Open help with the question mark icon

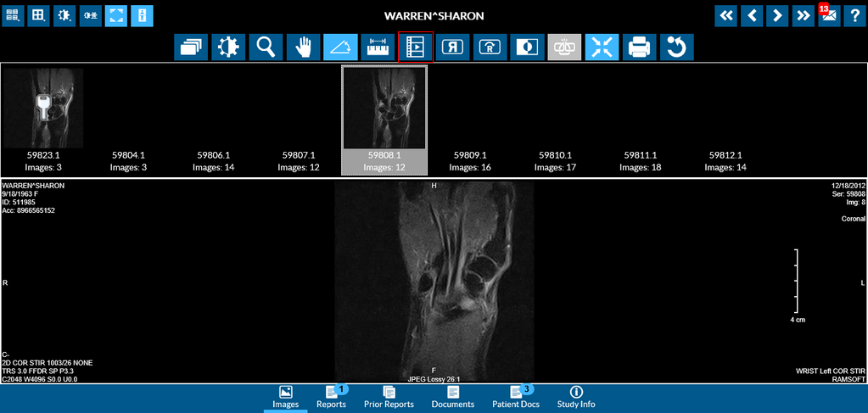pos(854,16)
